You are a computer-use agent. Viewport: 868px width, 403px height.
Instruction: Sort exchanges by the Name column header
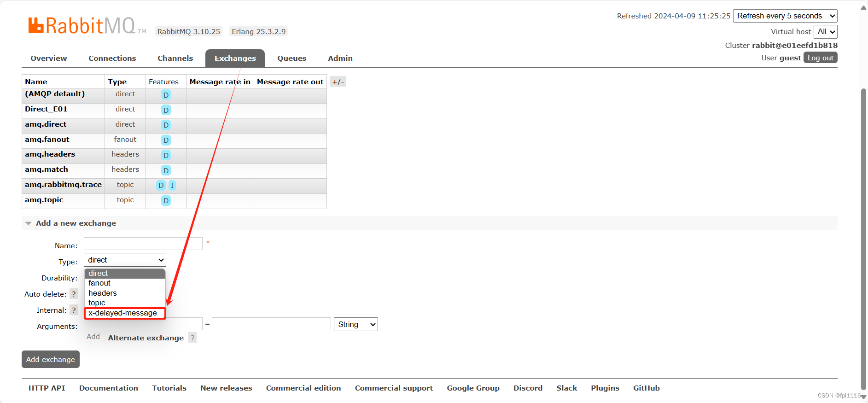[x=36, y=82]
